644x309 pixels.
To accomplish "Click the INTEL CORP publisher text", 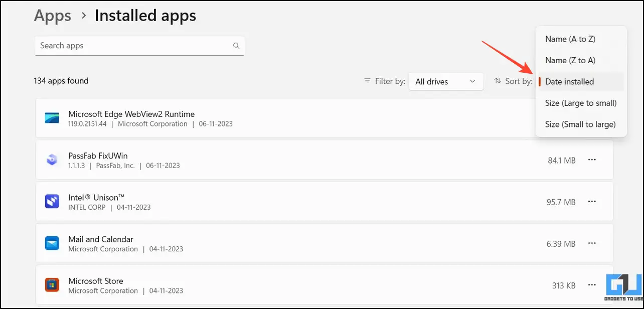I will coord(87,207).
